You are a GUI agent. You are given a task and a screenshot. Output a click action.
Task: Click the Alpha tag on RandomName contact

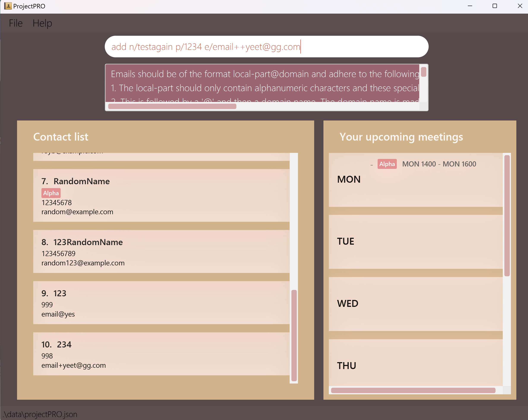click(51, 193)
